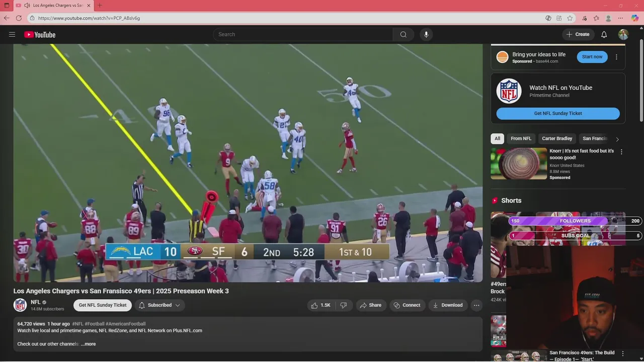Open options for the Knorr sponsored video
The image size is (644, 362).
(621, 152)
